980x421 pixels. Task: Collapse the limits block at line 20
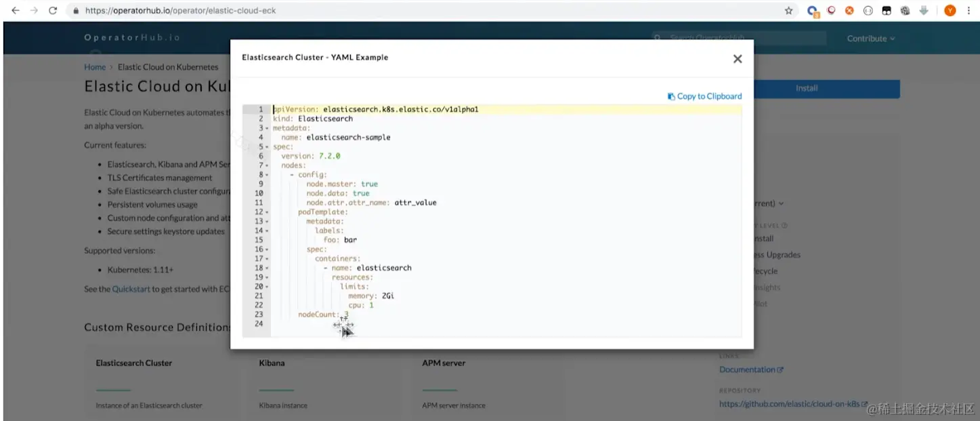(x=267, y=287)
